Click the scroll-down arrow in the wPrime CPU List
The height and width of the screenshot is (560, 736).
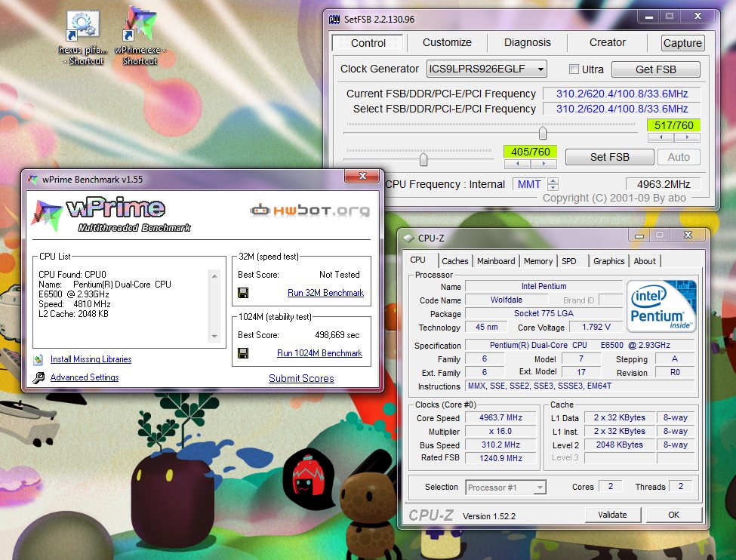(214, 336)
